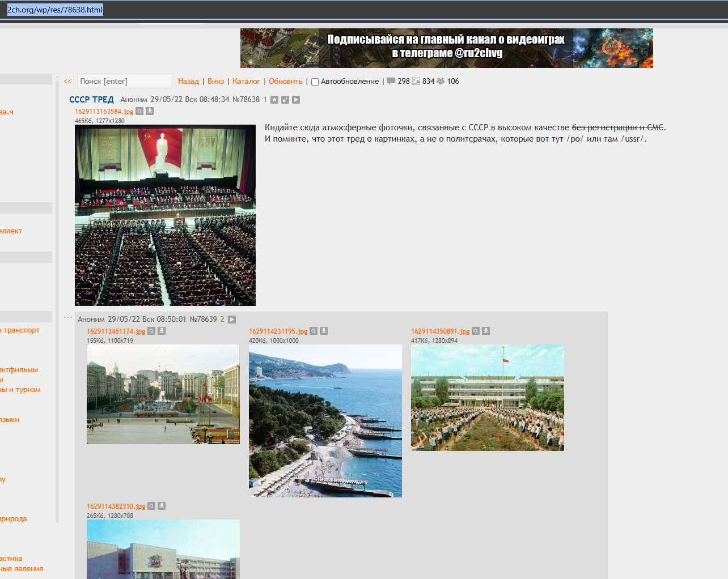This screenshot has width=728, height=579.
Task: Download the file 1629113451174.jpg
Action: [162, 331]
